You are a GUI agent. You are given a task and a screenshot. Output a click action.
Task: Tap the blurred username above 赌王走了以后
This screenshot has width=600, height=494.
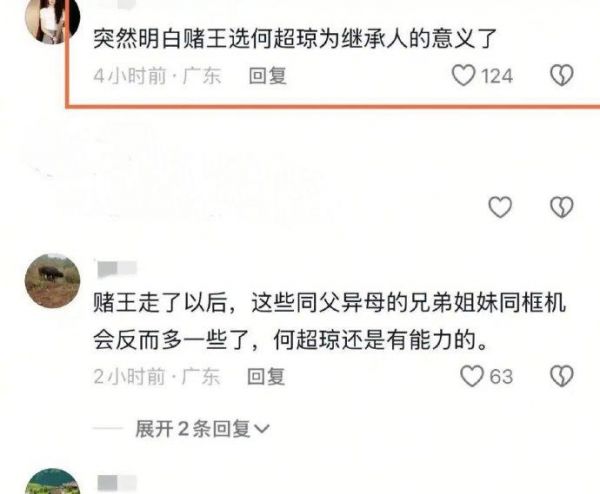point(117,269)
